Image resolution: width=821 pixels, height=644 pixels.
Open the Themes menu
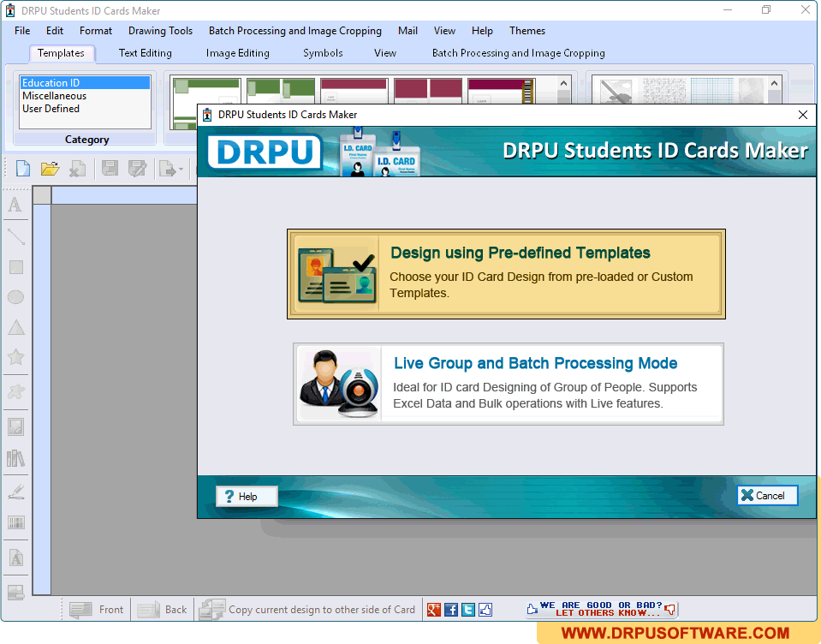[527, 31]
